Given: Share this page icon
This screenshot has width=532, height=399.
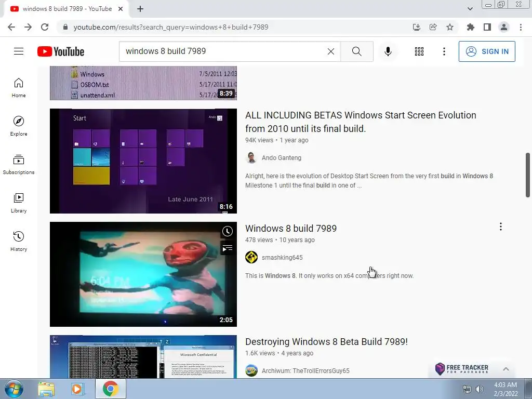Looking at the screenshot, I should coord(433,27).
